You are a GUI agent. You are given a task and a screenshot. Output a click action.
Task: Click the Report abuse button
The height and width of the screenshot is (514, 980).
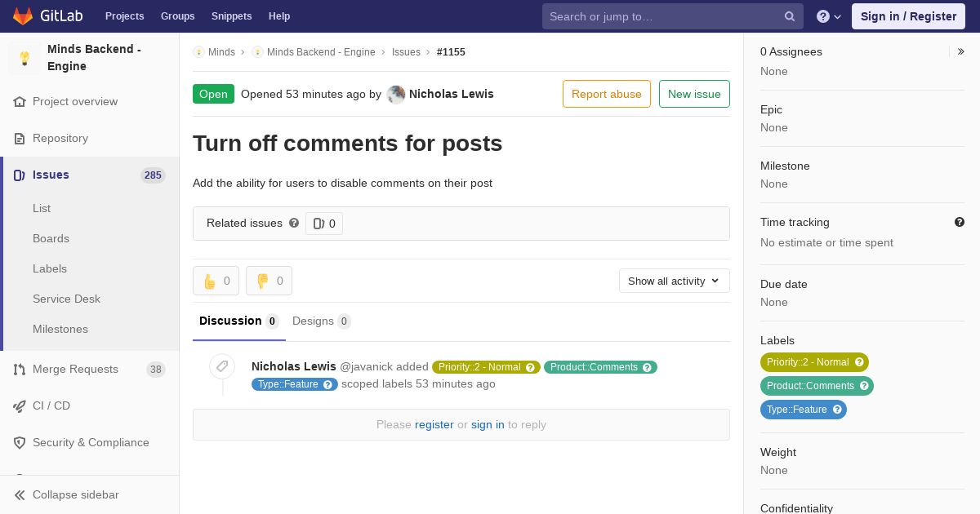(607, 94)
